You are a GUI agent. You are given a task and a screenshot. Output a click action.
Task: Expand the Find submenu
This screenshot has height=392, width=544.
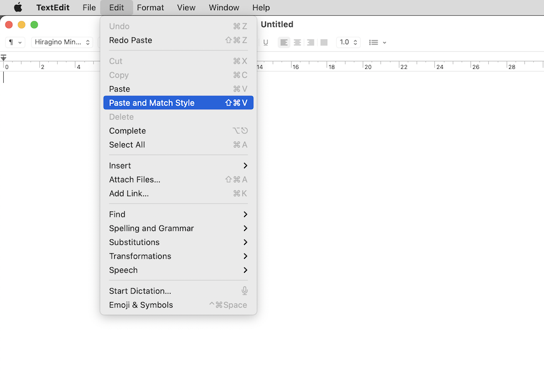pos(178,214)
